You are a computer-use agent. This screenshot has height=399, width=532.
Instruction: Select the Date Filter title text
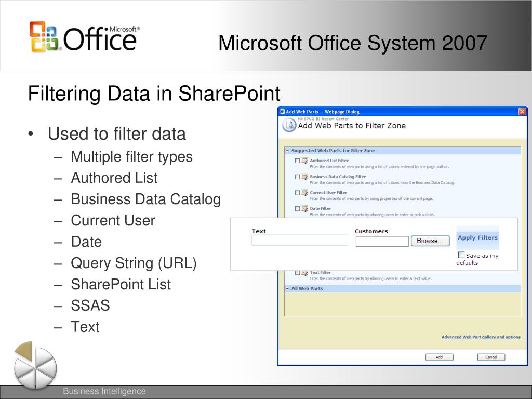(320, 208)
